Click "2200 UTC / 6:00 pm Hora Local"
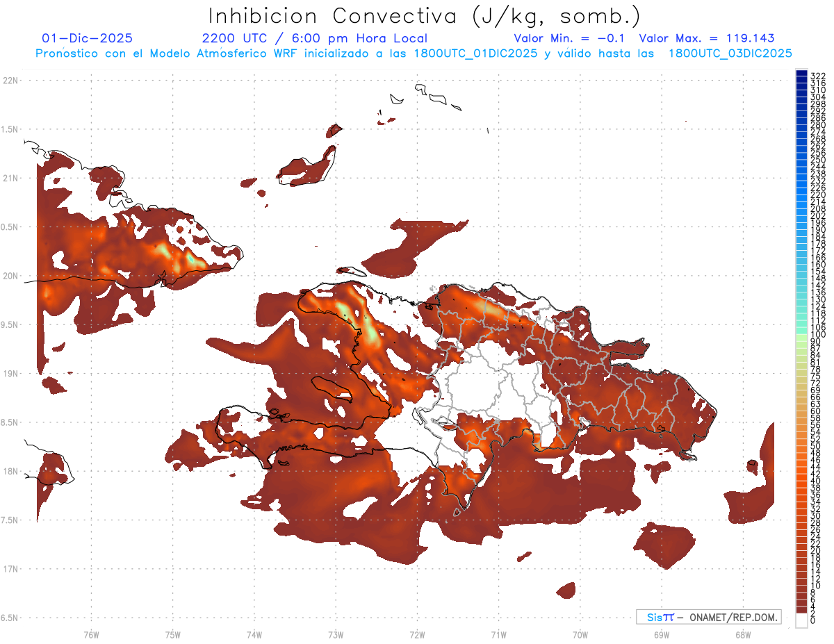The image size is (834, 644). click(x=314, y=39)
